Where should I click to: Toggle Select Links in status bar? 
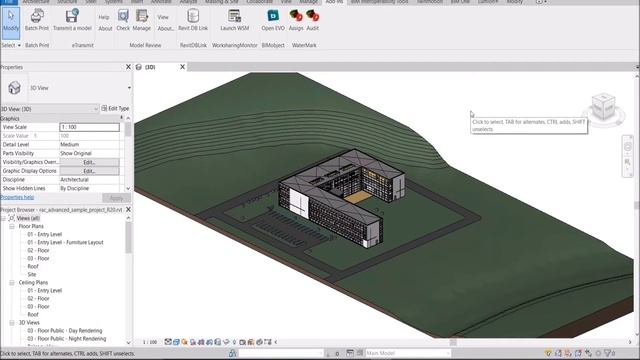548,353
